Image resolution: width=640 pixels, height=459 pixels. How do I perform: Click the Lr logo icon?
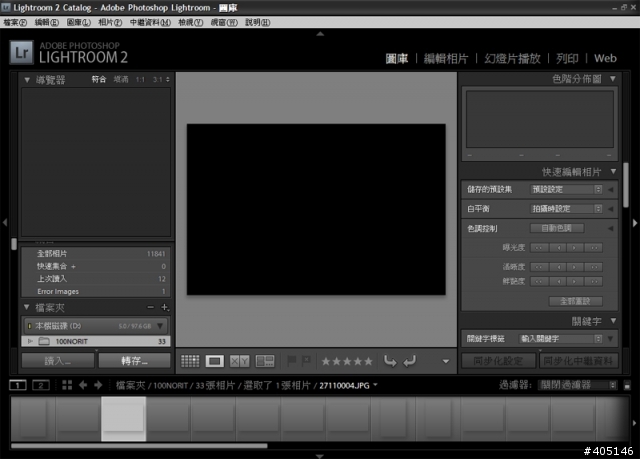pyautogui.click(x=21, y=53)
